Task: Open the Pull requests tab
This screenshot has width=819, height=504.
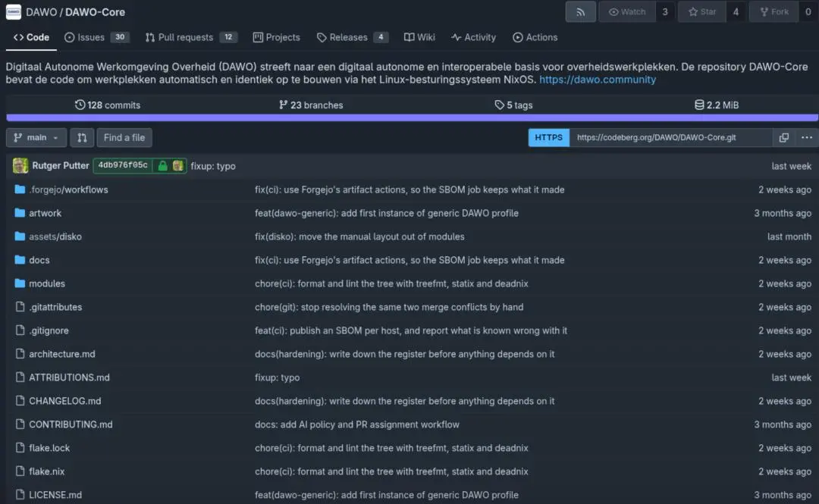Action: (191, 38)
